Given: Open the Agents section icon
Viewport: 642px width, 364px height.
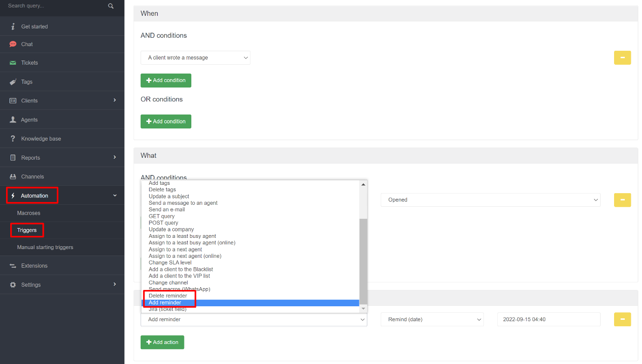Looking at the screenshot, I should point(13,119).
